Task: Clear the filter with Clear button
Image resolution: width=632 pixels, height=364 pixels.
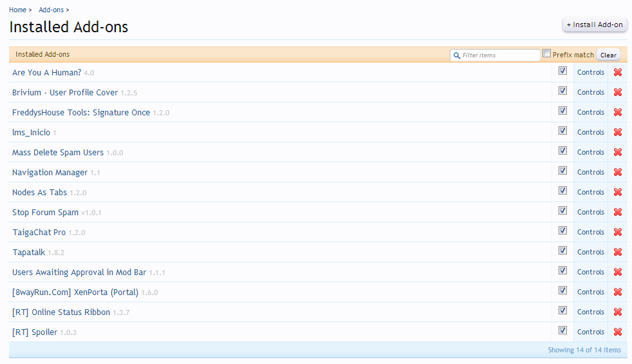Action: pyautogui.click(x=608, y=55)
